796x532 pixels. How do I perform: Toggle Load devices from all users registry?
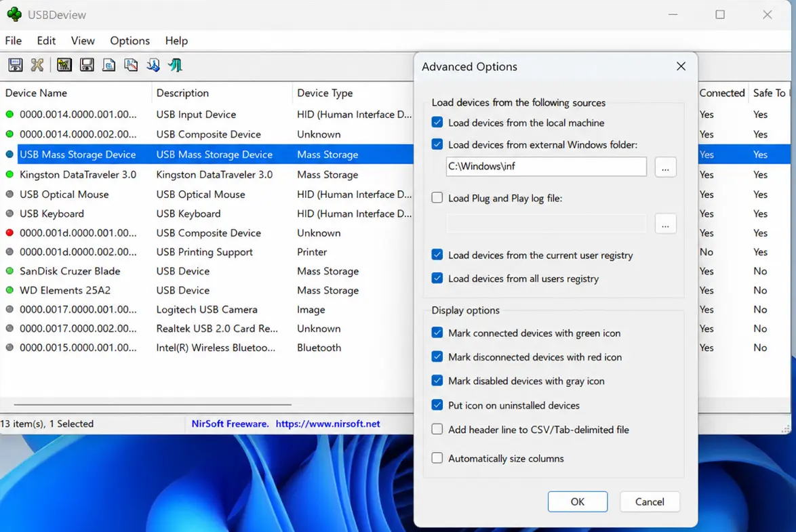437,278
